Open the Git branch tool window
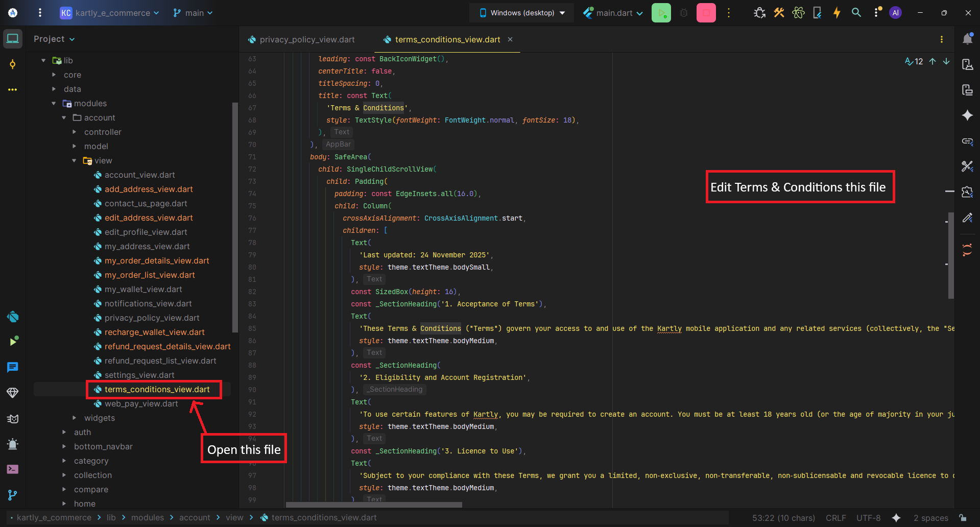 13,495
